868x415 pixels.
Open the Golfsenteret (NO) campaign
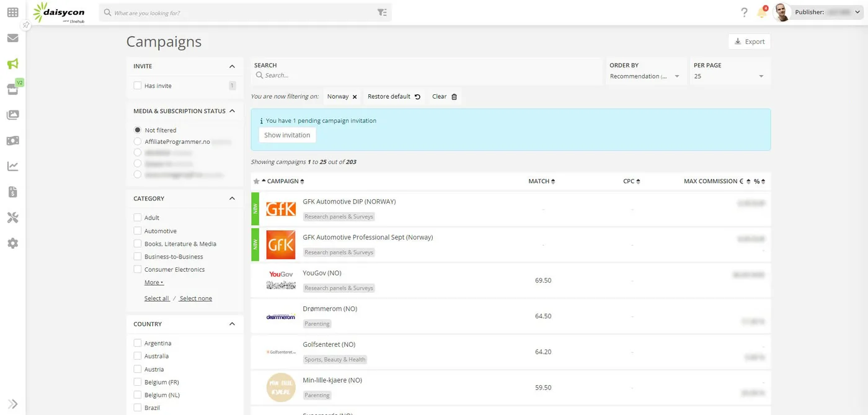click(329, 344)
